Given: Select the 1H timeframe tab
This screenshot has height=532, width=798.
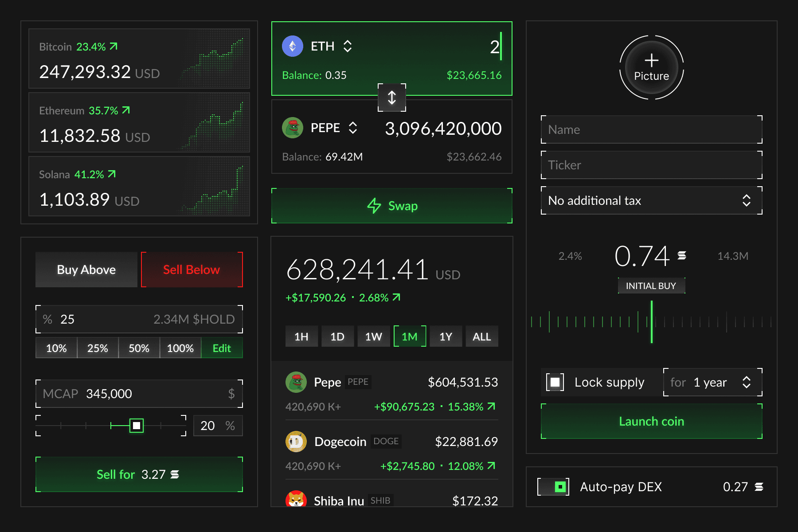Looking at the screenshot, I should coord(301,336).
